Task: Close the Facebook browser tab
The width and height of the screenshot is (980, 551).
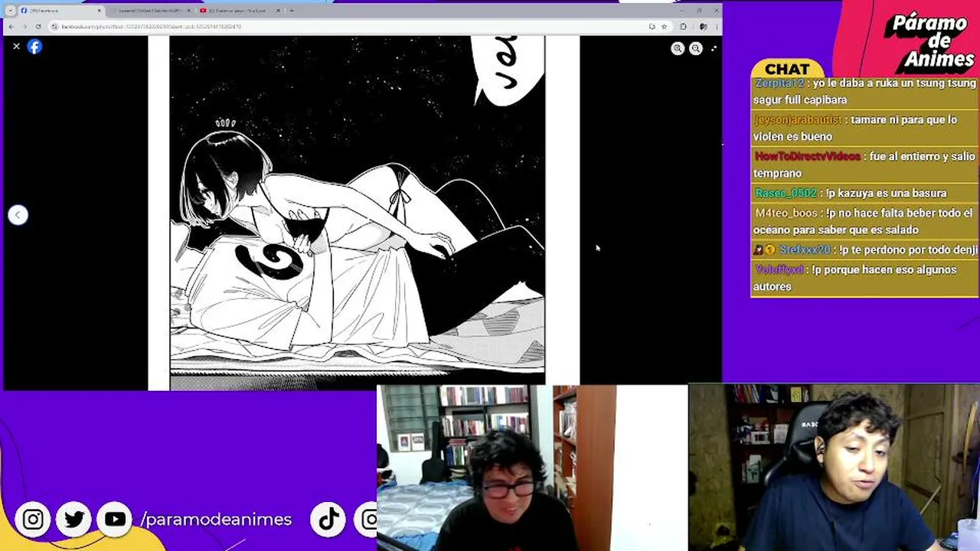Action: 99,11
